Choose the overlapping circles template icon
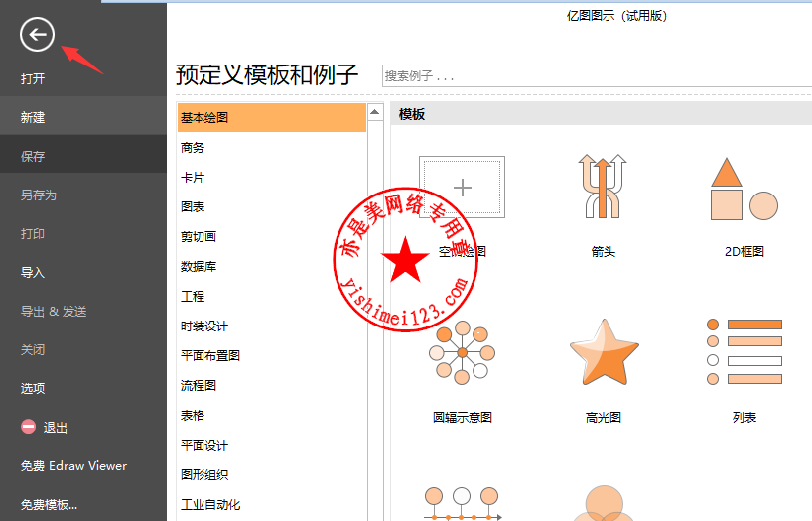 tap(604, 503)
